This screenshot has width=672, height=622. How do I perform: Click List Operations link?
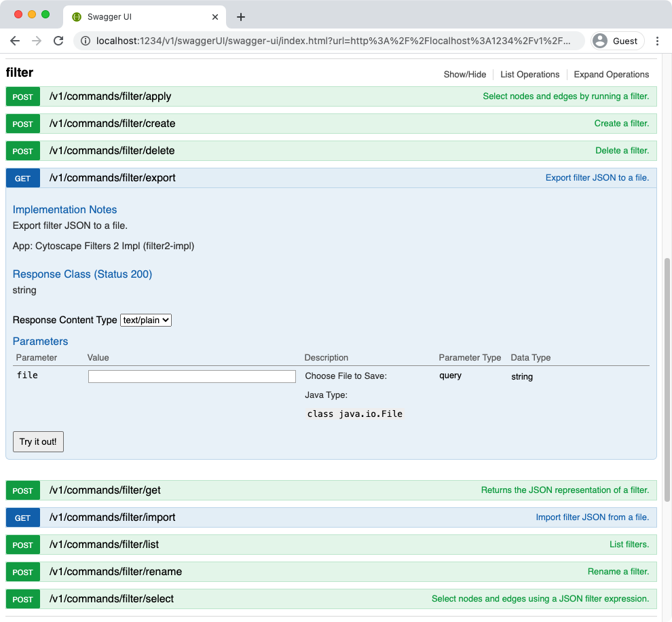click(x=529, y=75)
